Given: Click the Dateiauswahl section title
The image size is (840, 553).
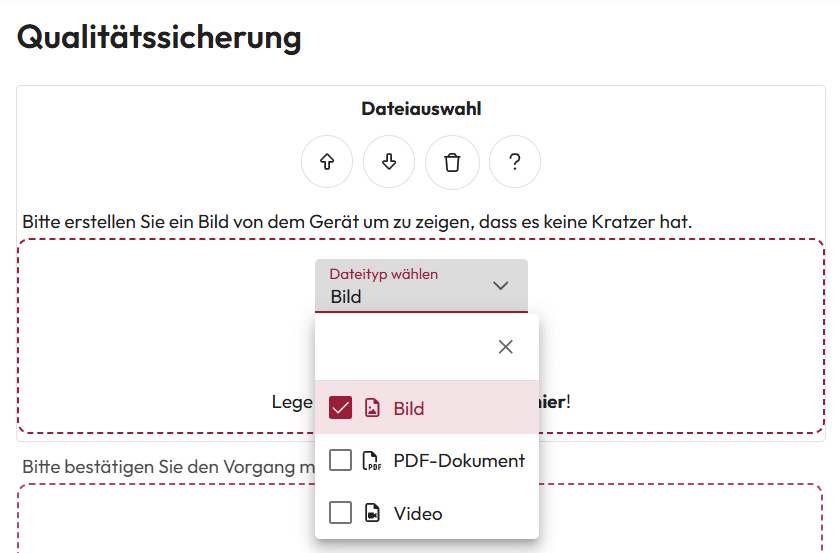Looking at the screenshot, I should coord(421,109).
